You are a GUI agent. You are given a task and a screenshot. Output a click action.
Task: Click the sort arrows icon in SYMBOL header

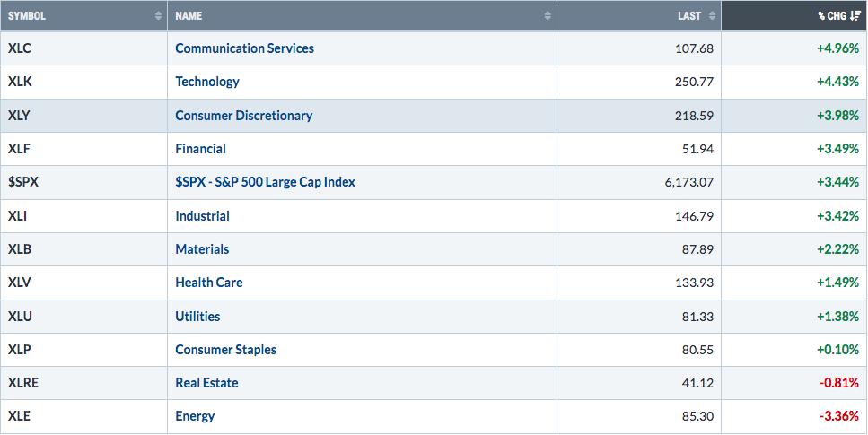click(159, 16)
